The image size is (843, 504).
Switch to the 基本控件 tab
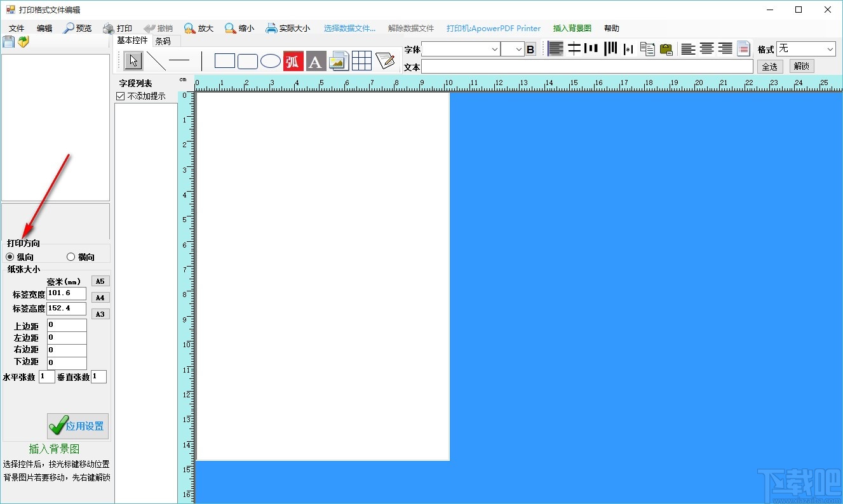[133, 41]
